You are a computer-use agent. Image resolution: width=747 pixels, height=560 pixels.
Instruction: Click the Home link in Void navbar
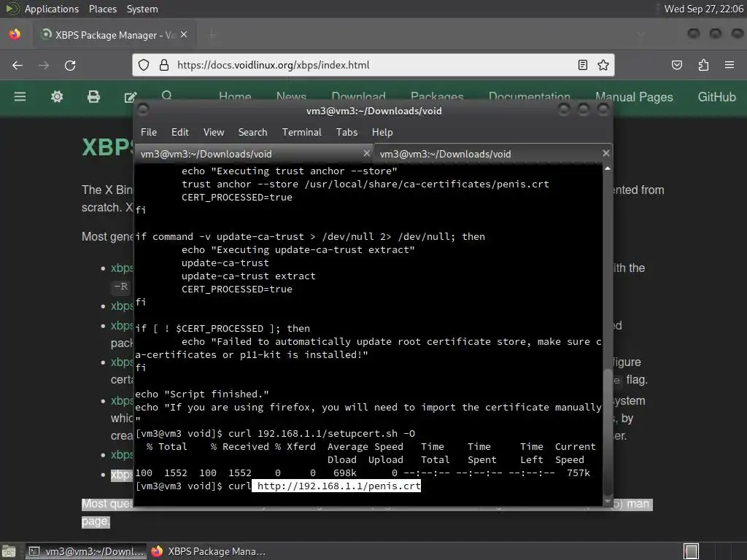click(x=235, y=97)
